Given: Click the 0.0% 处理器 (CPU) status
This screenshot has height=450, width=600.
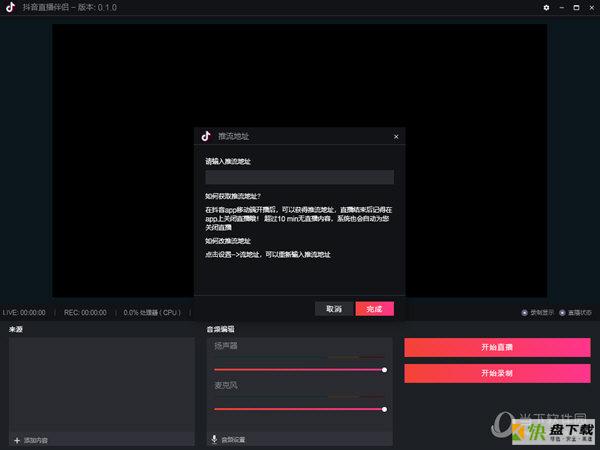Looking at the screenshot, I should tap(152, 313).
